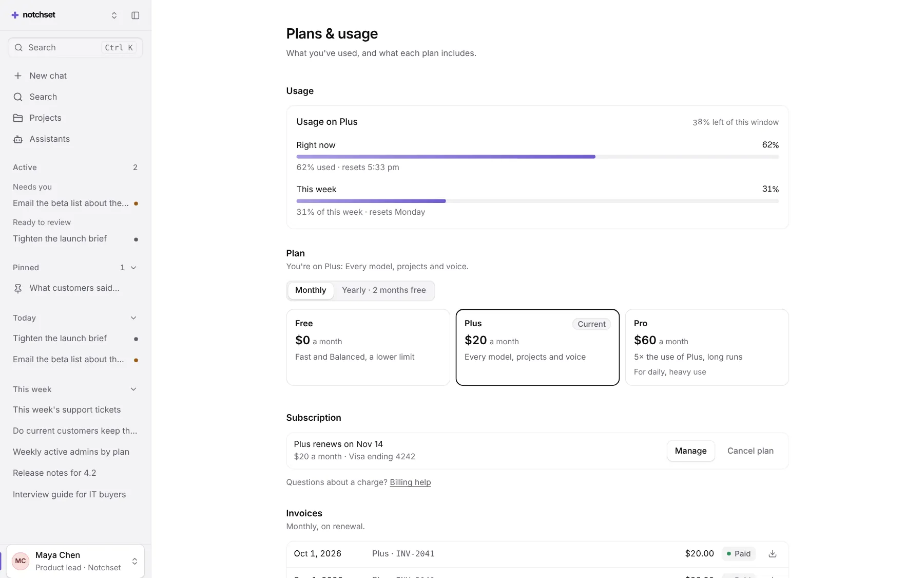Click the Current badge on Plus

[591, 324]
